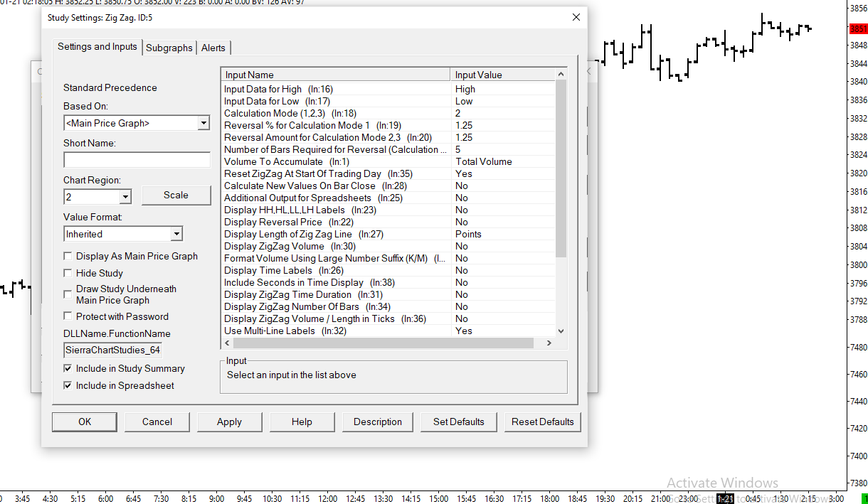
Task: Click the 3851 price marker on chart scale
Action: pos(858,29)
